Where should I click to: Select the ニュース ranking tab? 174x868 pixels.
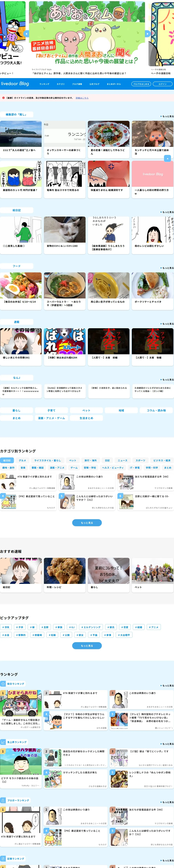coord(123,460)
